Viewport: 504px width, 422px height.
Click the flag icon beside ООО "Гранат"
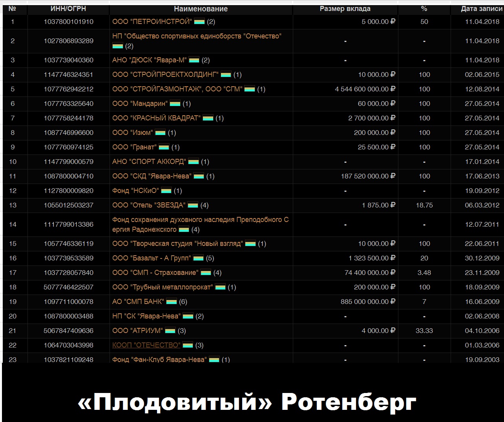[x=164, y=147]
